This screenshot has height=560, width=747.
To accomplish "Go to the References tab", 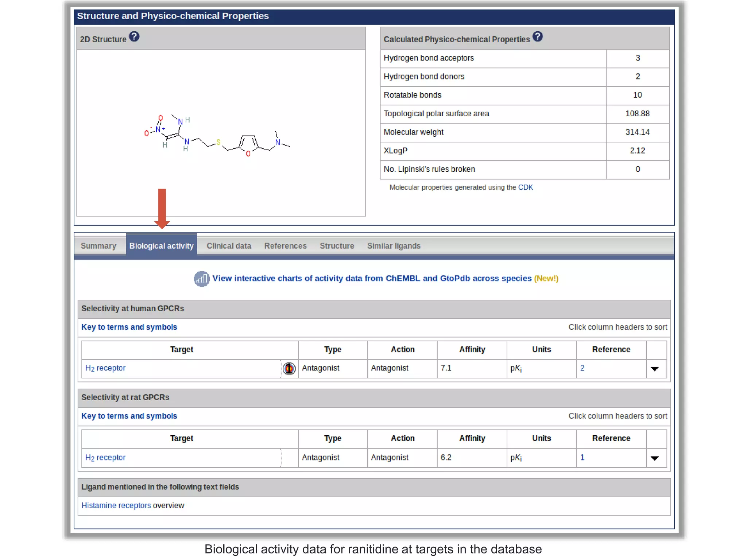I will tap(286, 246).
